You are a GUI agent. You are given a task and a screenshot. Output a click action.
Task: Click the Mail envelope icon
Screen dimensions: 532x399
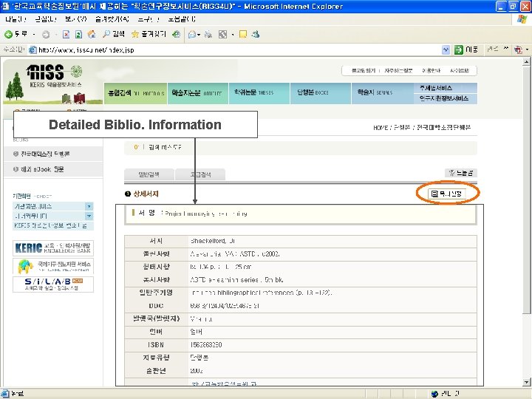192,34
